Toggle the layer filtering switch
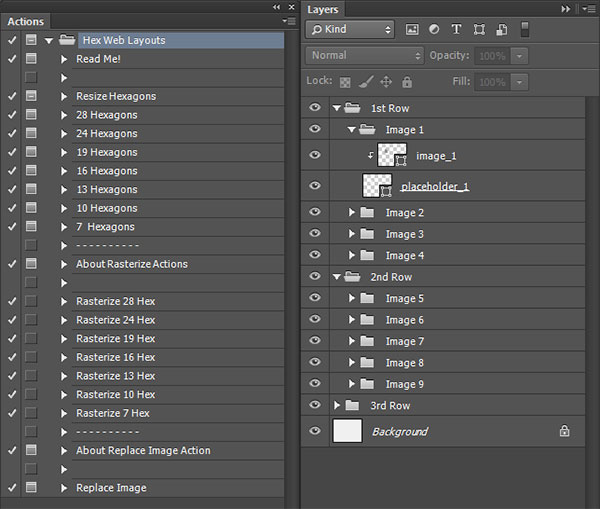The image size is (600, 509). pos(525,29)
